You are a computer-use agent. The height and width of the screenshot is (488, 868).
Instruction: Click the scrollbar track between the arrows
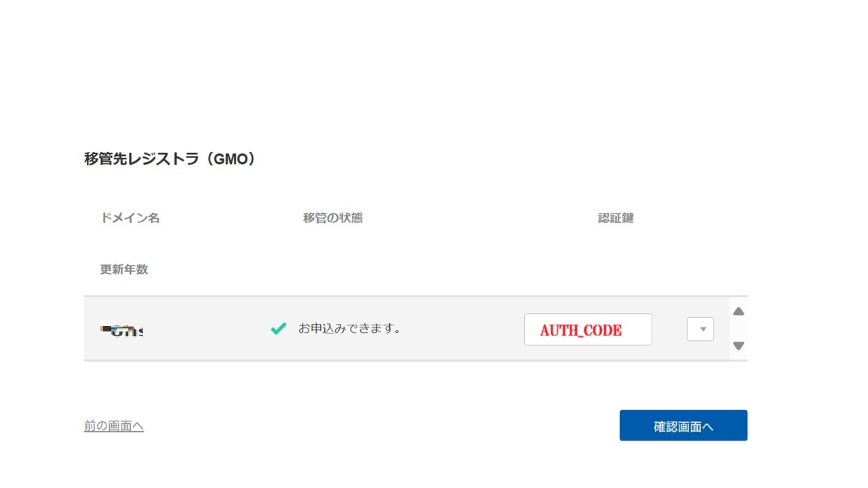pyautogui.click(x=738, y=329)
